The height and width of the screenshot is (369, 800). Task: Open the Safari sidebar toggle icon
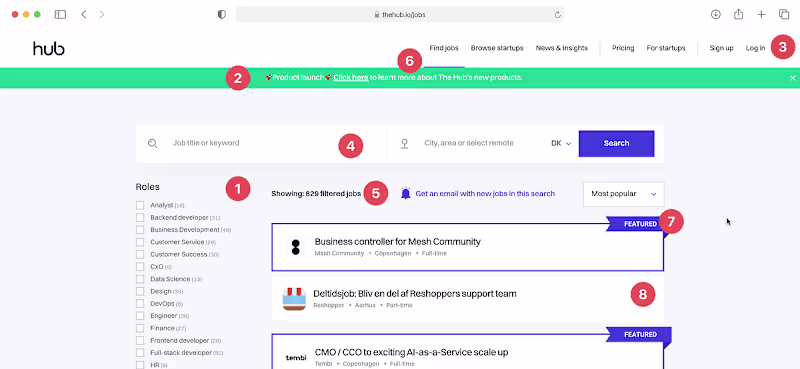tap(60, 15)
